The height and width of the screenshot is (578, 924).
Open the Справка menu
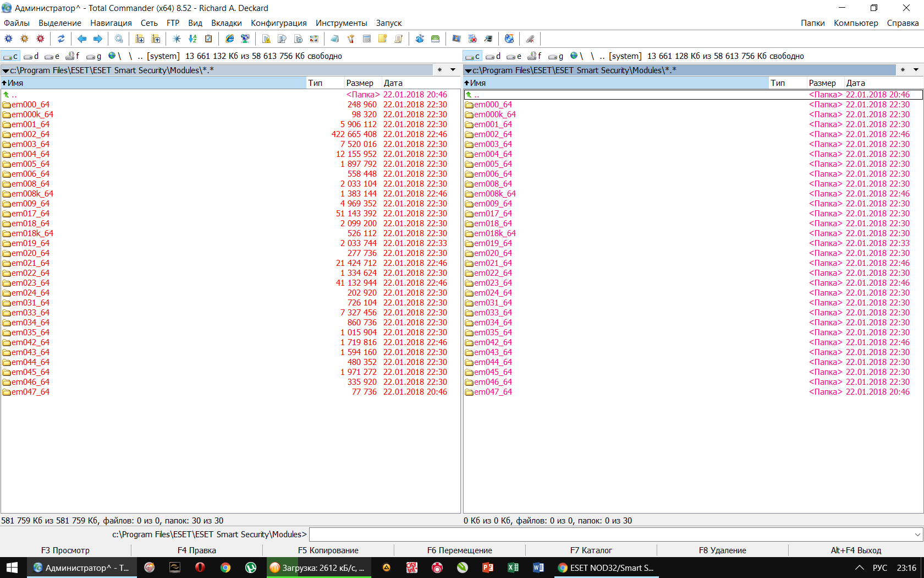coord(903,23)
